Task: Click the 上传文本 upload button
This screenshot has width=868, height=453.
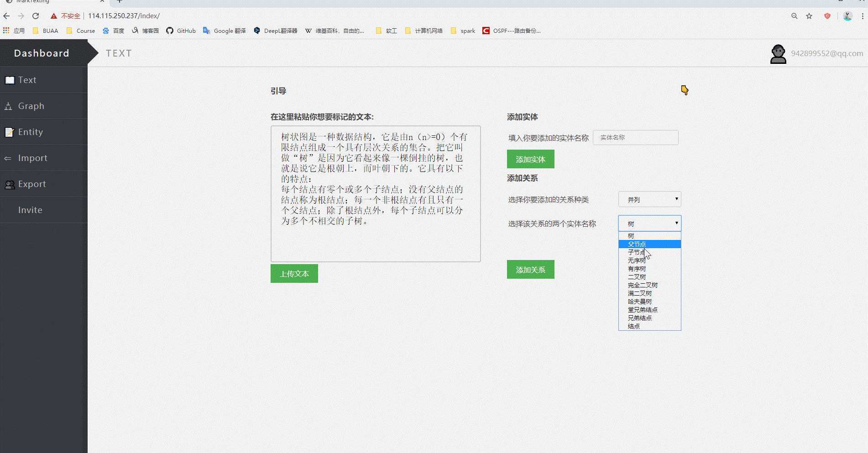Action: [x=294, y=273]
